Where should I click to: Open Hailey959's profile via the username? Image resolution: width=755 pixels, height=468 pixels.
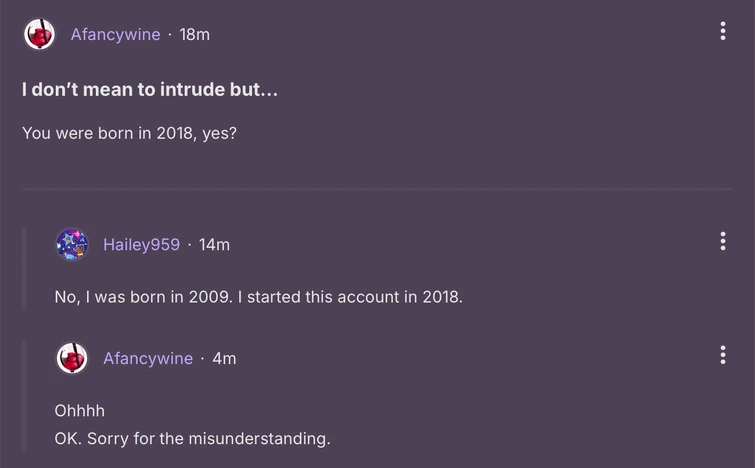tap(141, 244)
